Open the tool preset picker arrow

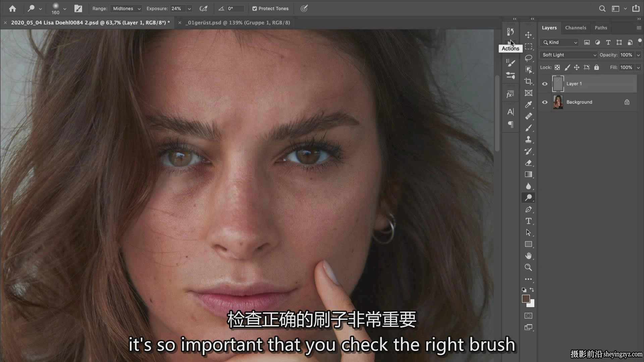[40, 9]
